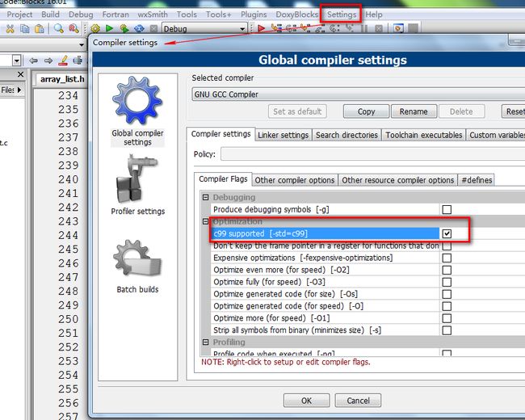525x420 pixels.
Task: Click the Stop debugger icon
Action: click(379, 29)
